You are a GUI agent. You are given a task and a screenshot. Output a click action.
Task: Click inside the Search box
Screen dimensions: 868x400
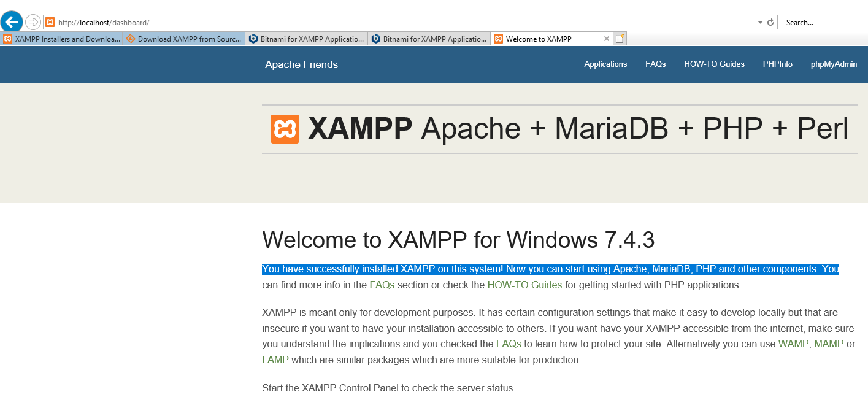pos(824,22)
